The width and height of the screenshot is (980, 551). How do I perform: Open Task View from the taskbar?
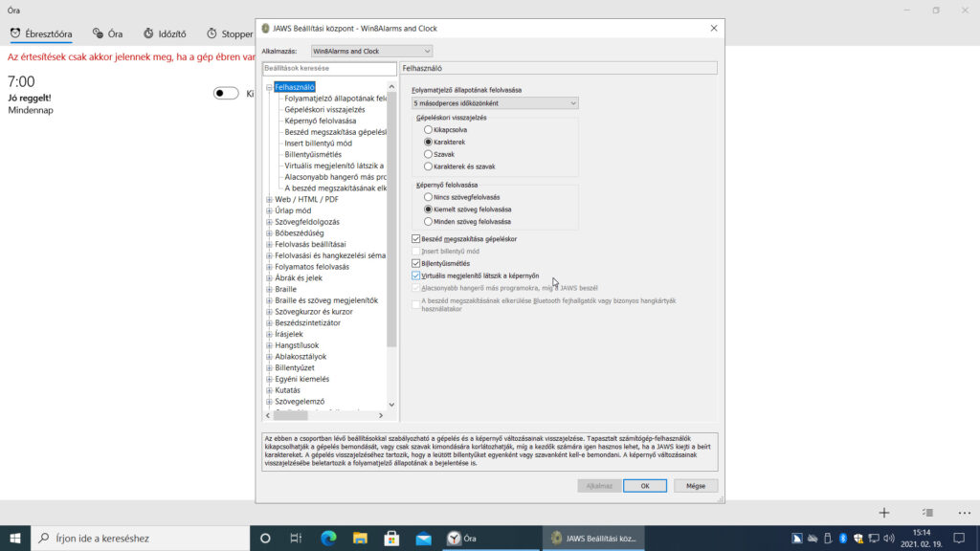(x=297, y=538)
